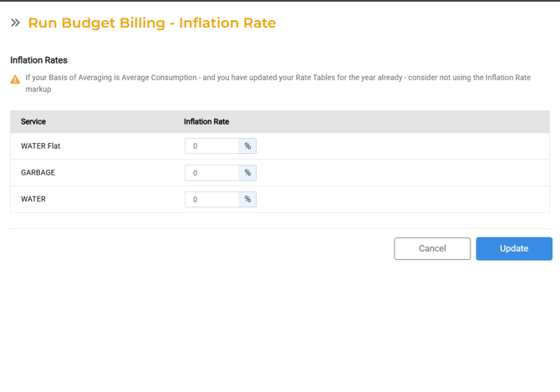This screenshot has width=560, height=392.
Task: Select the WATER service label in last row
Action: [x=33, y=200]
